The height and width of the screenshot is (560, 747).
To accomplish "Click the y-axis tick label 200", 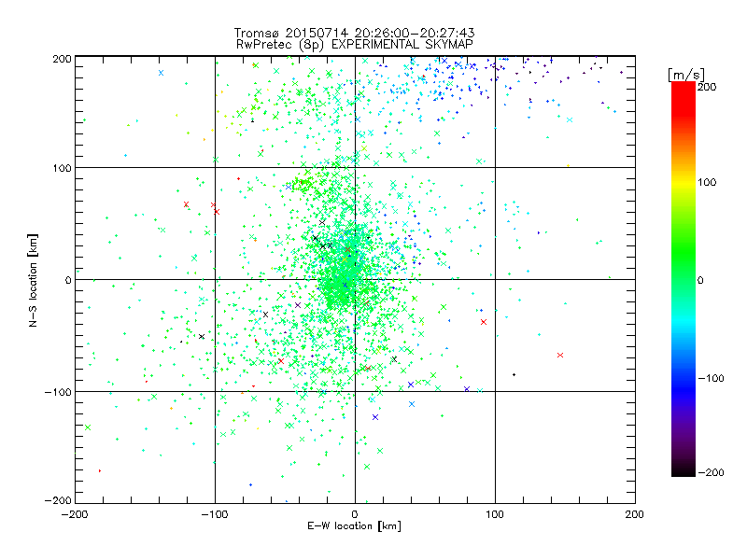I will pyautogui.click(x=62, y=59).
